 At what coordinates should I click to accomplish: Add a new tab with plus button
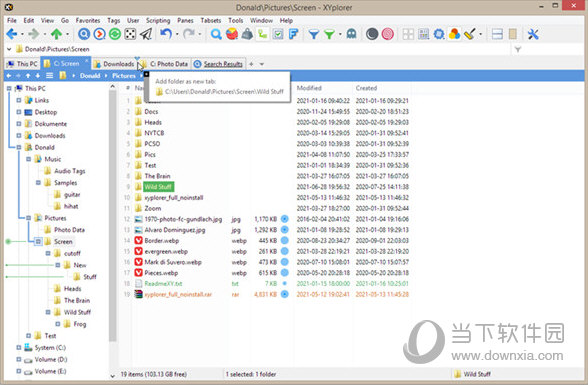pos(251,64)
